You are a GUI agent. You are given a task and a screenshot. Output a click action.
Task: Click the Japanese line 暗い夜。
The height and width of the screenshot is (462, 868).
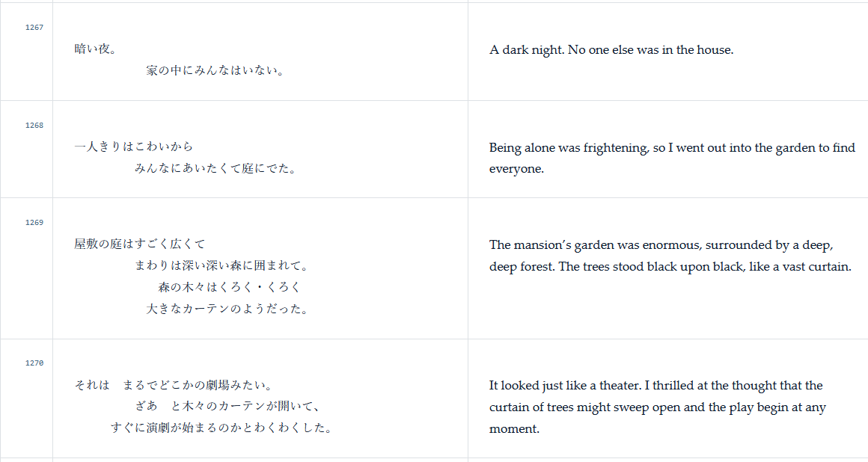pos(96,49)
